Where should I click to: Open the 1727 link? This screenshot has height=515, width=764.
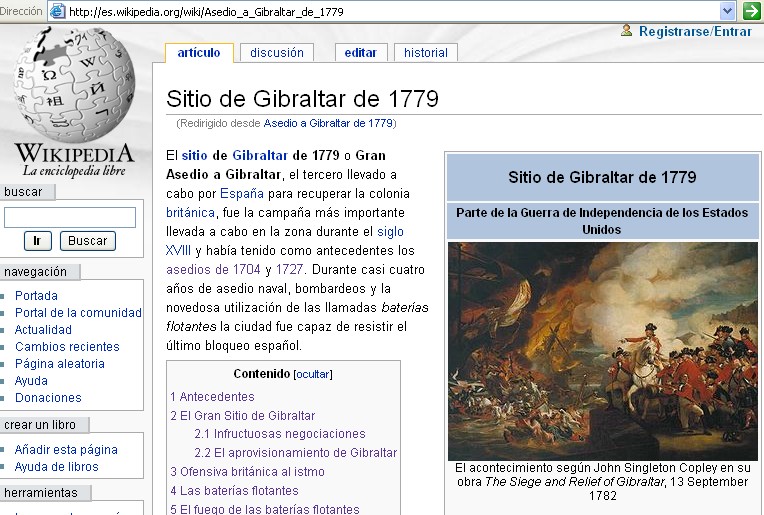[289, 269]
